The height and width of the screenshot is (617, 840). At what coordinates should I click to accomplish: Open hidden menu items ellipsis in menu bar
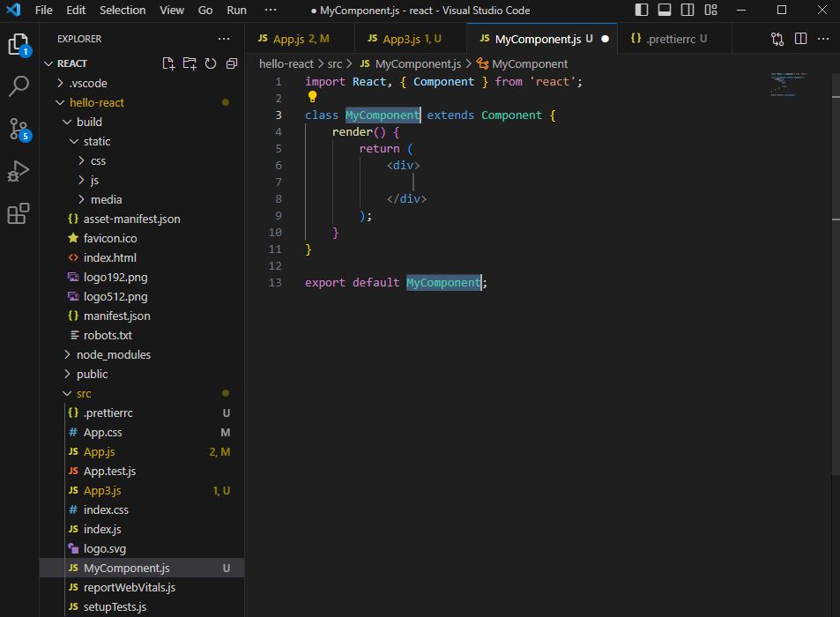coord(271,10)
